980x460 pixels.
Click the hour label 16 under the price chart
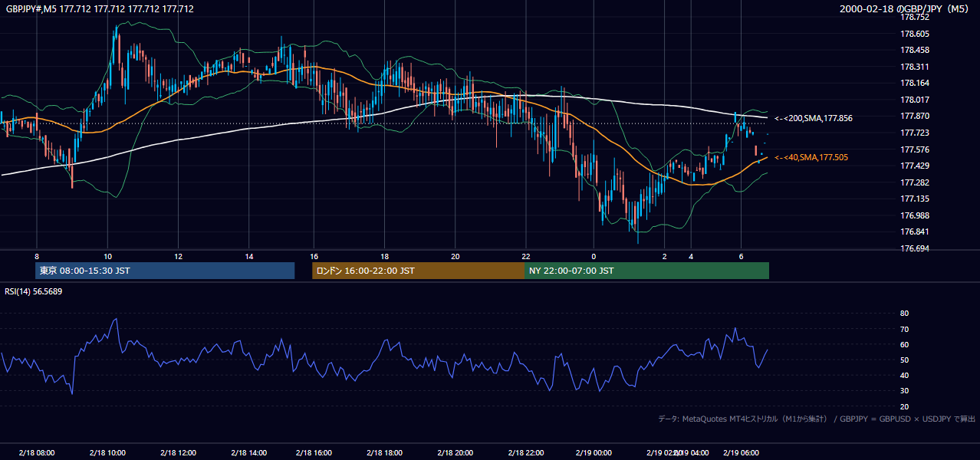[x=314, y=256]
